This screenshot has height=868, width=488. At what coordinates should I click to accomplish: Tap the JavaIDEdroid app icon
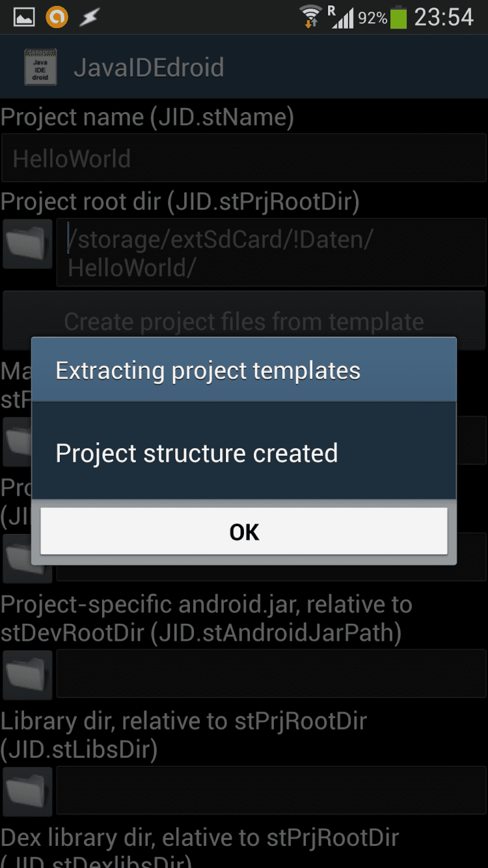pyautogui.click(x=40, y=67)
